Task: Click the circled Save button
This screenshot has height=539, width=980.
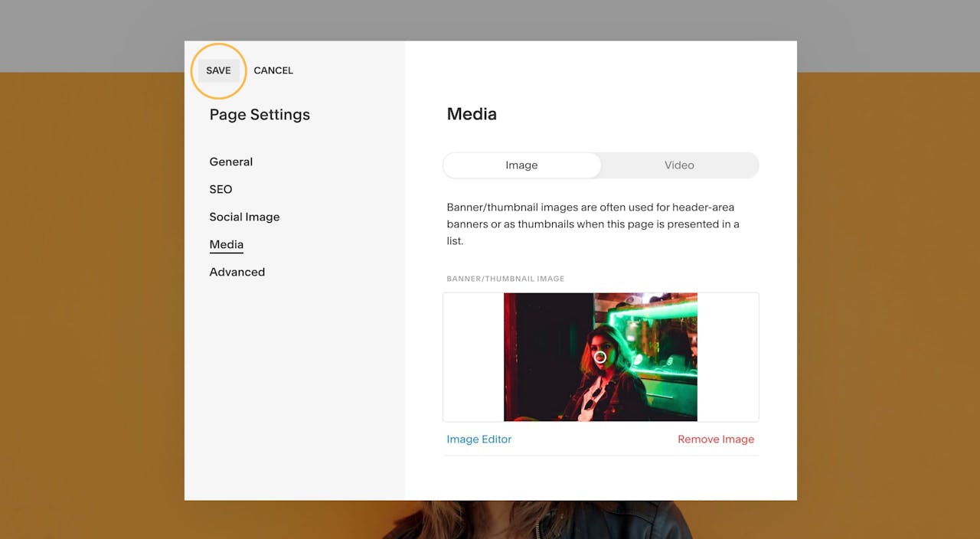Action: tap(218, 70)
